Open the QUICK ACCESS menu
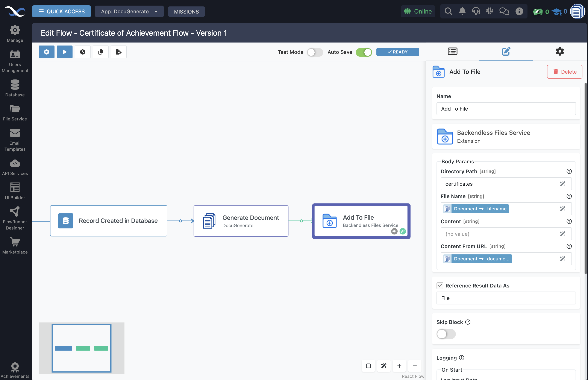This screenshot has width=588, height=380. tap(61, 11)
